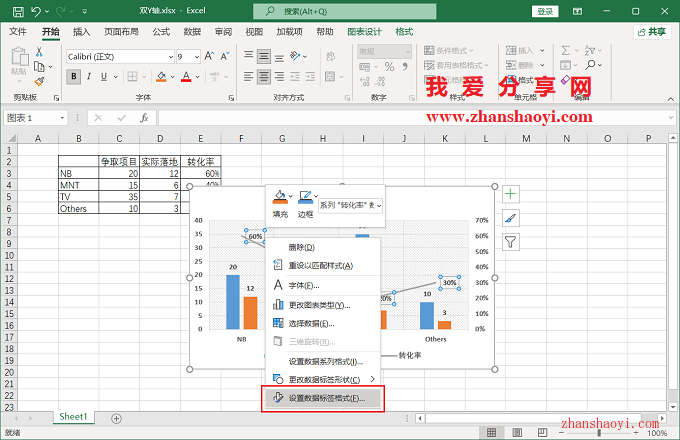Increase font size with larger A icon

[x=209, y=56]
